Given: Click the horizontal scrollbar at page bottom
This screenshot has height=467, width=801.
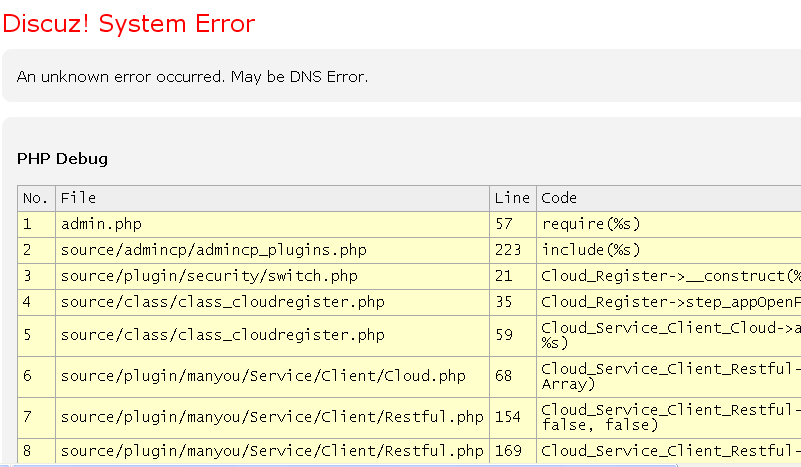Looking at the screenshot, I should pos(345,465).
